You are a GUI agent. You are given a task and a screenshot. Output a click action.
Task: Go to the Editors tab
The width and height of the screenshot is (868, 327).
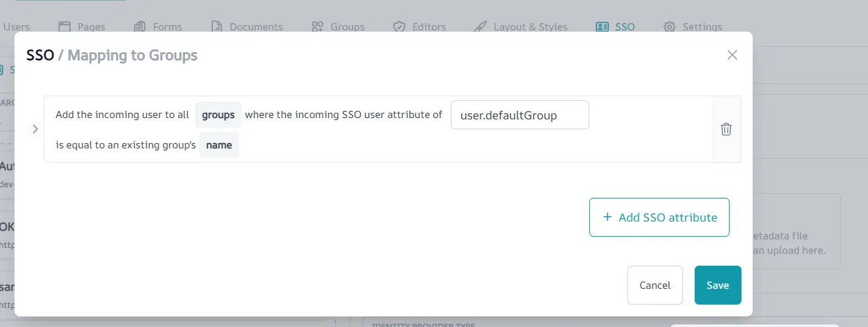coord(419,27)
